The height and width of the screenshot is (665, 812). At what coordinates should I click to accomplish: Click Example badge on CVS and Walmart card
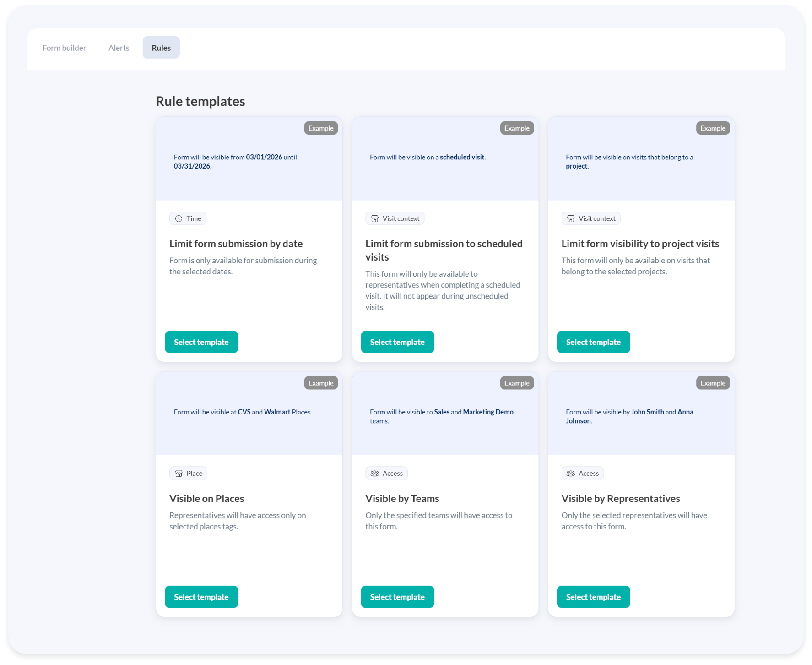click(x=320, y=383)
